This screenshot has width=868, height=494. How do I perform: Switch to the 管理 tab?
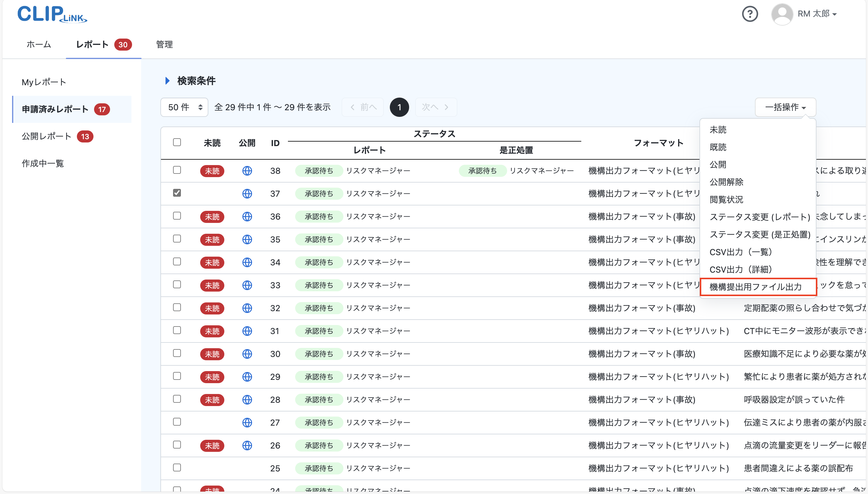tap(164, 45)
